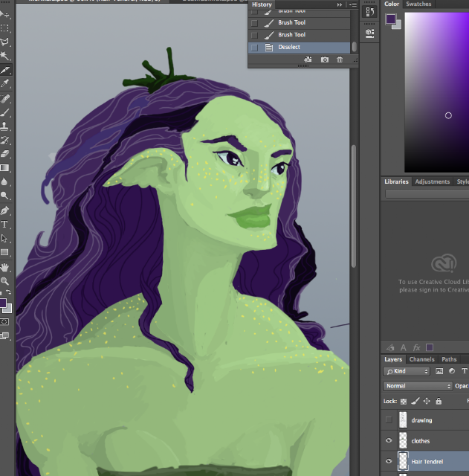This screenshot has height=476, width=469.
Task: Swap foreground and background colors
Action: (9, 292)
